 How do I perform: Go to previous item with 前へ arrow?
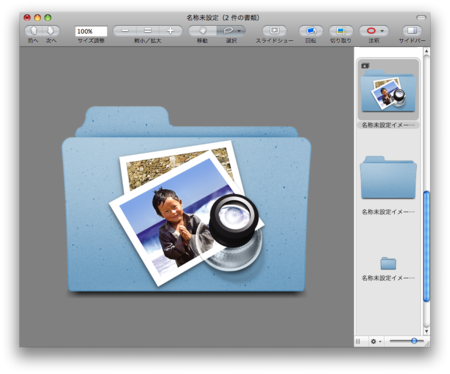coord(33,31)
